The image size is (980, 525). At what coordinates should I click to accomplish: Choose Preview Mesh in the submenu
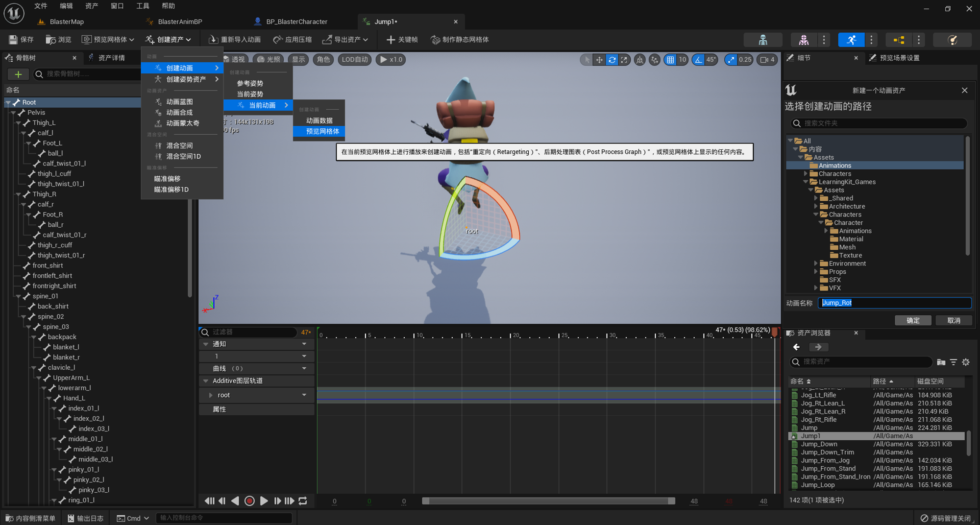coord(319,131)
